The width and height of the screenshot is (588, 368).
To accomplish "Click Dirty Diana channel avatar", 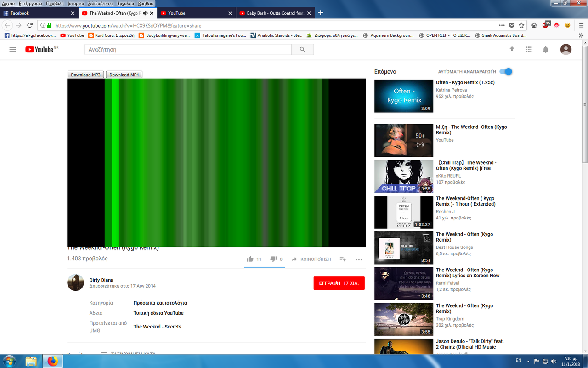I will [75, 282].
